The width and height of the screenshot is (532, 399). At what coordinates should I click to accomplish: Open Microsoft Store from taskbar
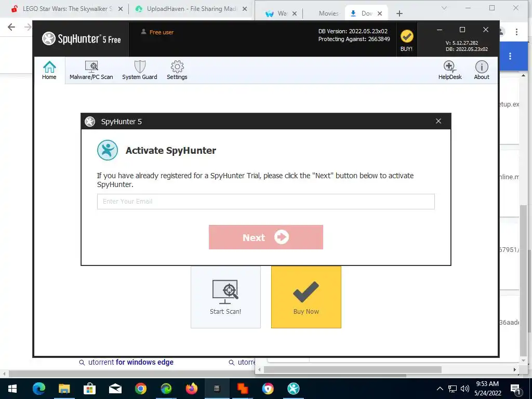click(x=89, y=389)
